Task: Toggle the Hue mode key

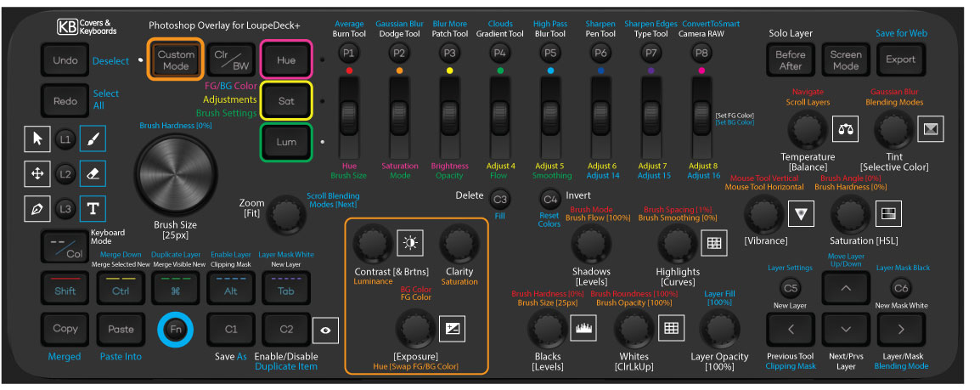Action: pos(286,60)
